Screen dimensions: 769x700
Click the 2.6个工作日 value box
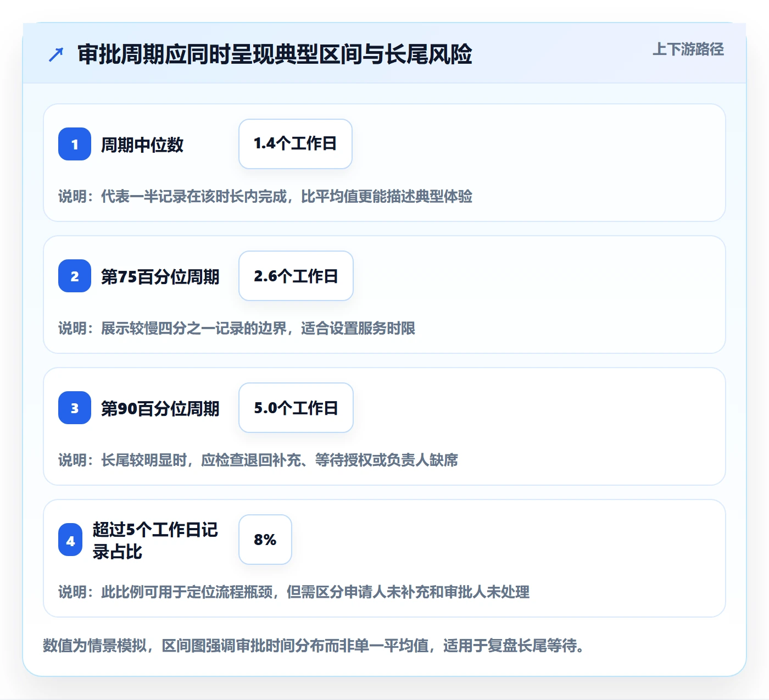[x=296, y=276]
